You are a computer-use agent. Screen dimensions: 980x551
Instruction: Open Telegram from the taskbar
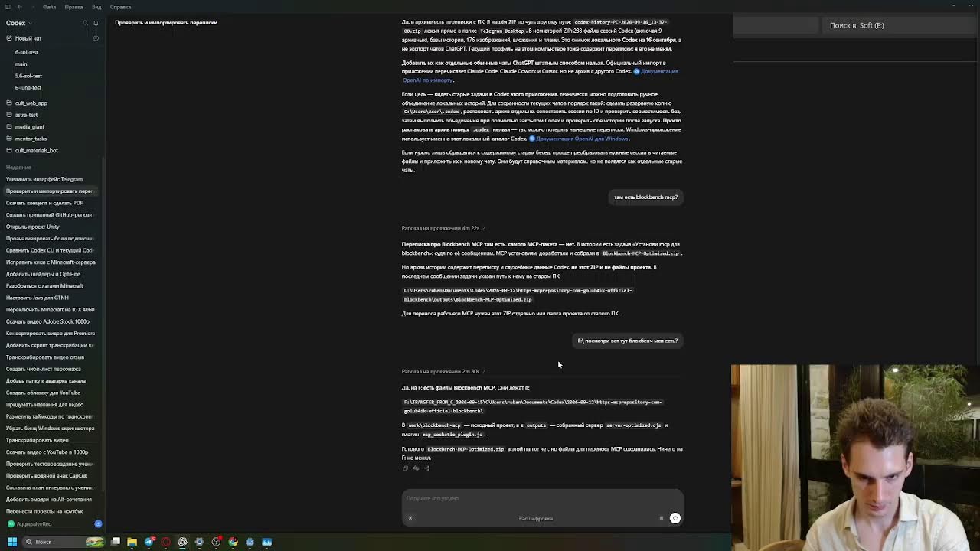(149, 542)
